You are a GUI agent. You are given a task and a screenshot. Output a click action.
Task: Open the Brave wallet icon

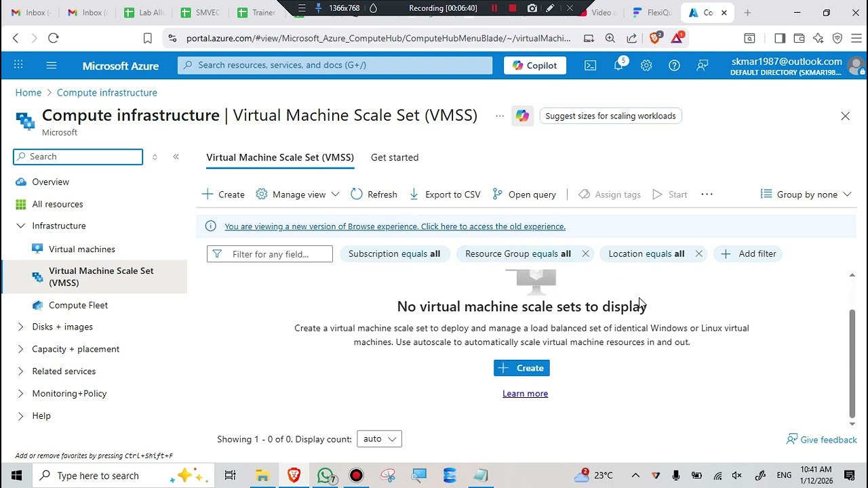[799, 39]
